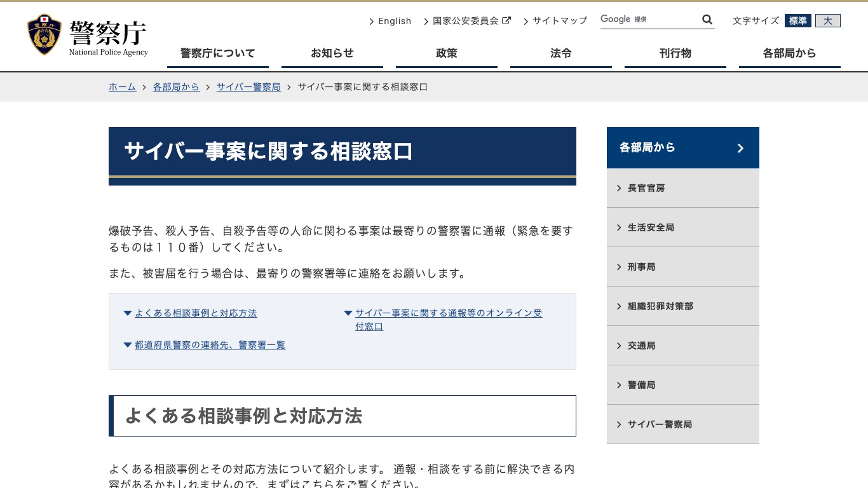Click the chevron next to 刑事局
The height and width of the screenshot is (488, 868).
619,267
